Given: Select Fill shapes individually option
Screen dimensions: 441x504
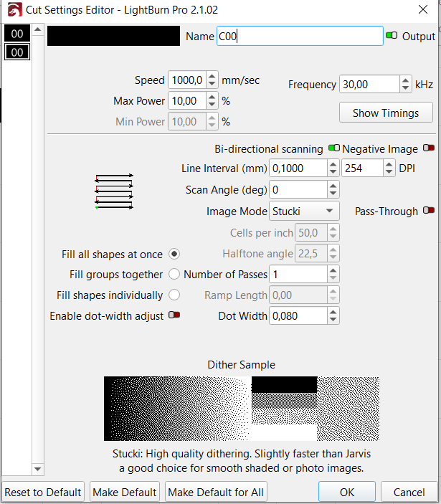Looking at the screenshot, I should pyautogui.click(x=174, y=295).
